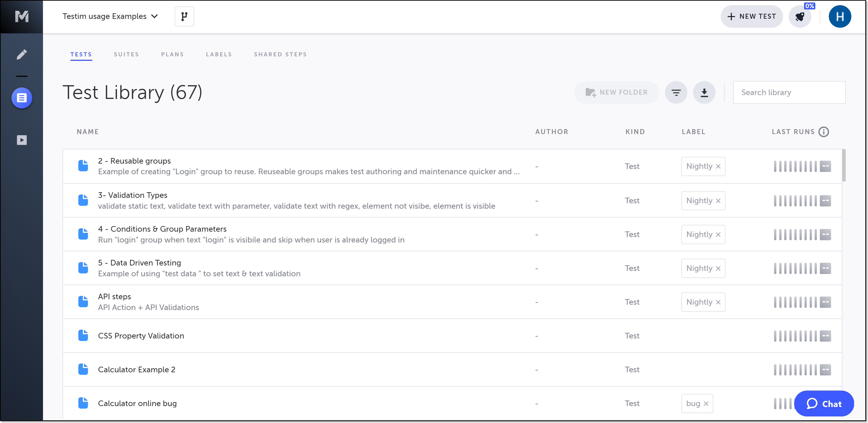Click the Kind column header
The height and width of the screenshot is (423, 868).
[635, 132]
